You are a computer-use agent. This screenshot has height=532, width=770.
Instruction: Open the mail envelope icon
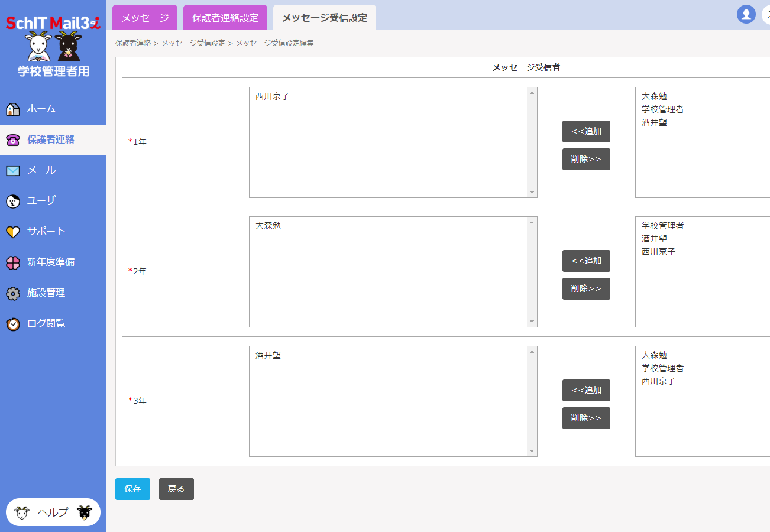pos(13,171)
